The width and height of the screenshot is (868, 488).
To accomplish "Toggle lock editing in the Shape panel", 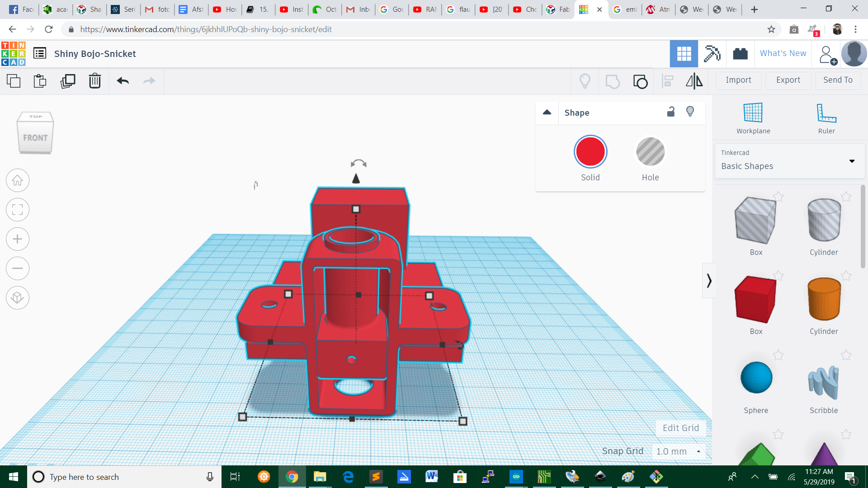I will coord(671,112).
